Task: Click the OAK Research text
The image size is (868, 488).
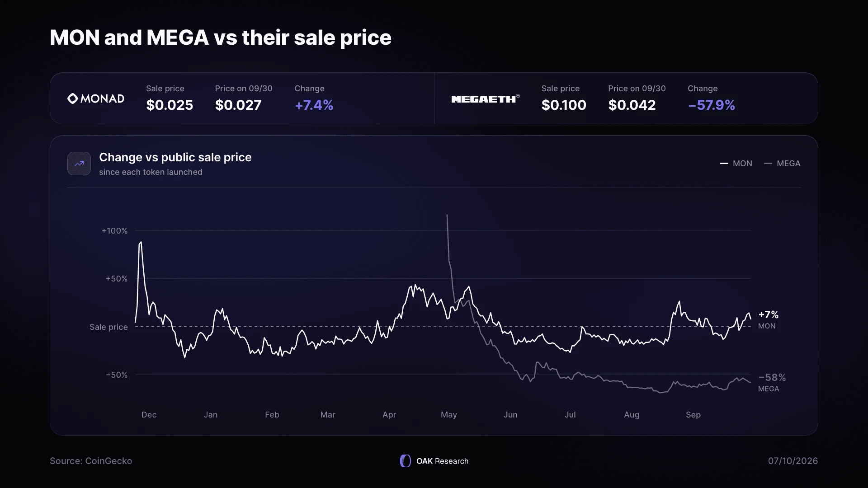Action: point(442,461)
